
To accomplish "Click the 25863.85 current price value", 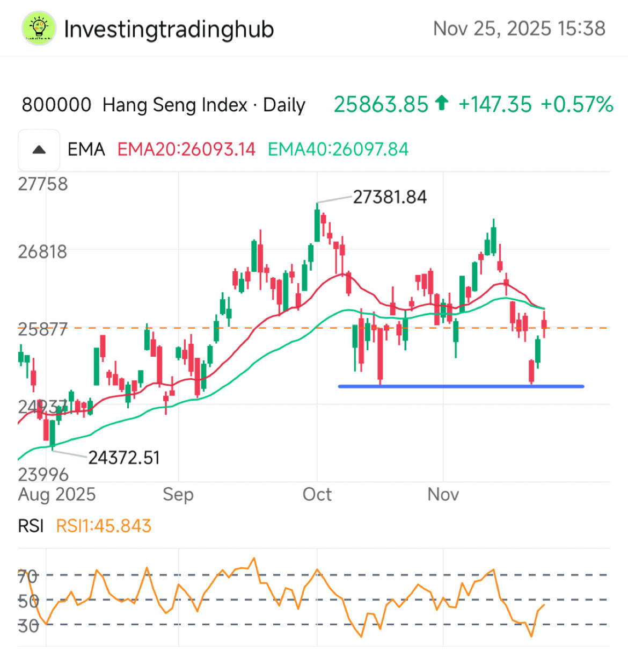I will (381, 104).
